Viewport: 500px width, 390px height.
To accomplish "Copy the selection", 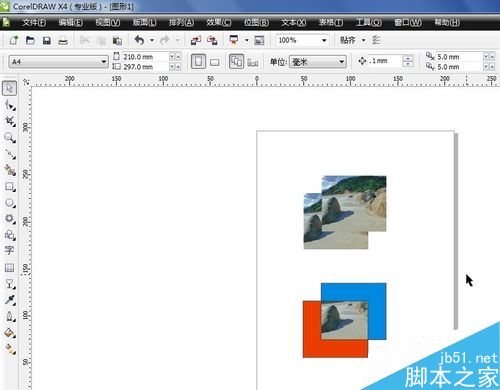I will (101, 40).
